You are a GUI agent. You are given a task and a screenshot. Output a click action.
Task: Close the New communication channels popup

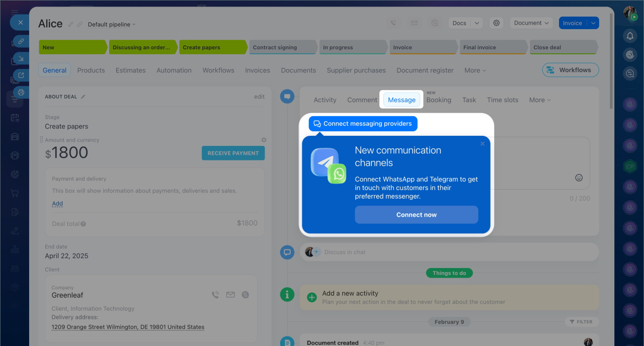[482, 144]
